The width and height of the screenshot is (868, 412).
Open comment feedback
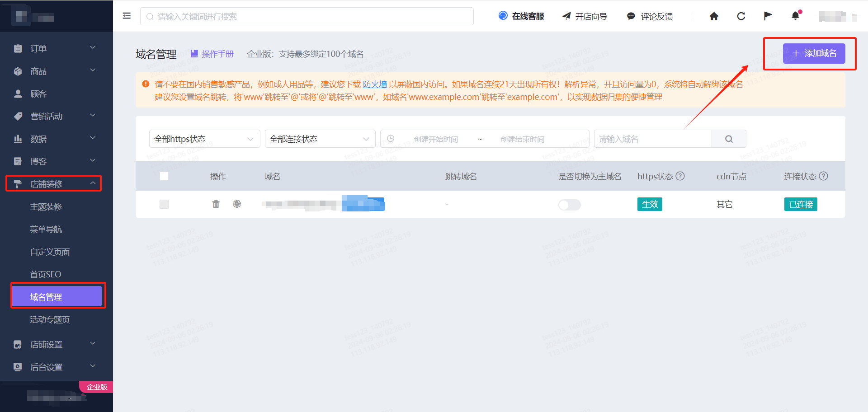[650, 16]
